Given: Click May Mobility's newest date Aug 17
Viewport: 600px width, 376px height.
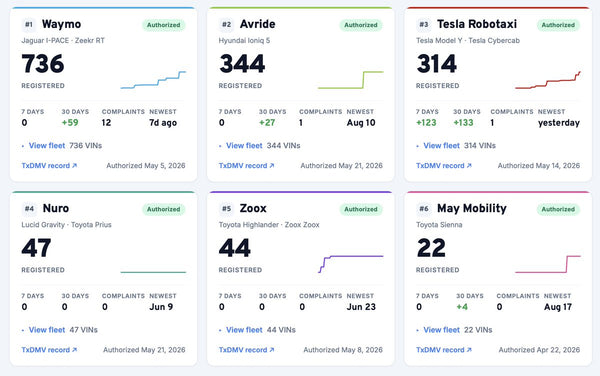Looking at the screenshot, I should pos(558,307).
